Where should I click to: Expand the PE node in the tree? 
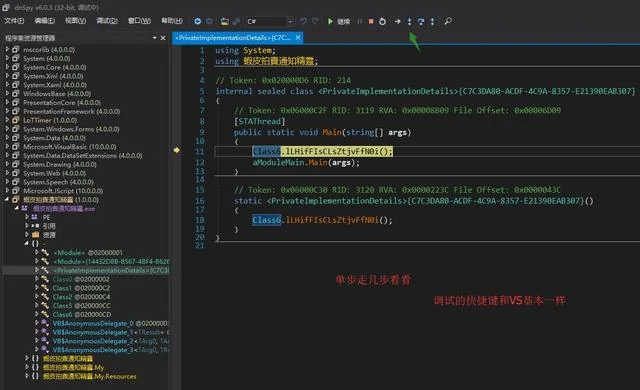point(27,217)
